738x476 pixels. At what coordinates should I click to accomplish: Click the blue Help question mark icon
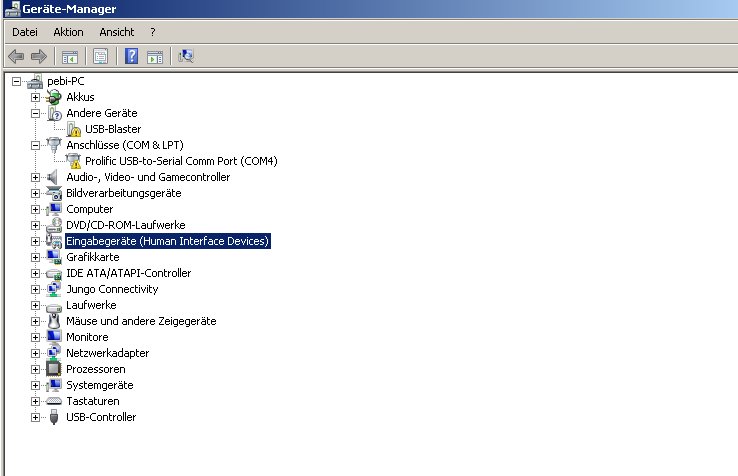[x=131, y=56]
